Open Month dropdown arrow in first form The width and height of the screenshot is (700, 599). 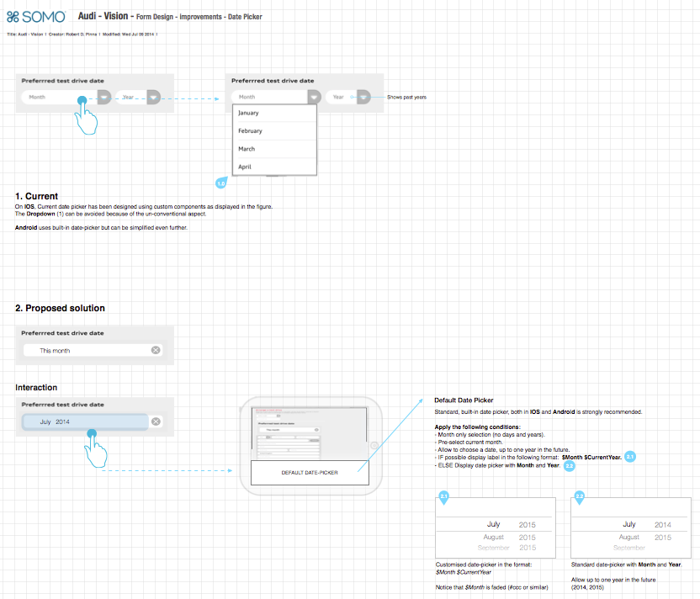104,98
